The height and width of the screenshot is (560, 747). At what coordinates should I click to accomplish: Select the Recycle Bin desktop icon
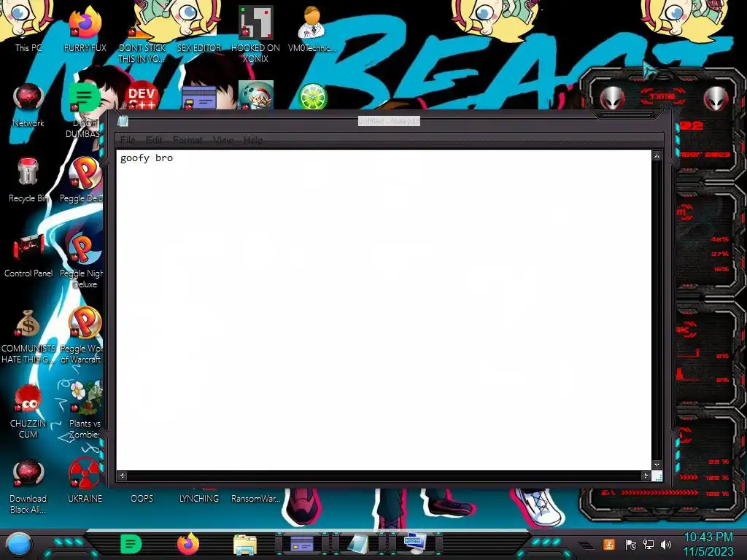(x=28, y=180)
